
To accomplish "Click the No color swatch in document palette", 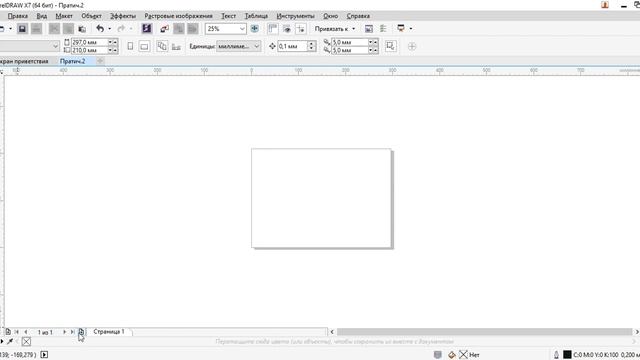I will [26, 341].
